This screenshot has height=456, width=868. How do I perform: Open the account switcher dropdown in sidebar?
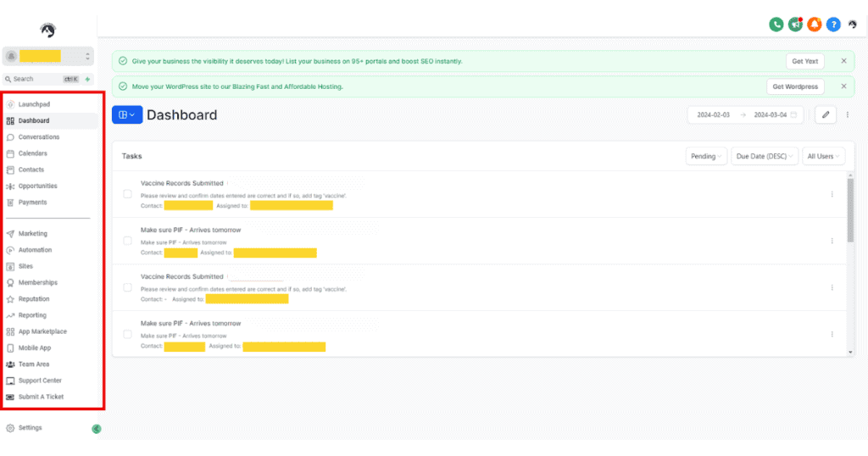point(48,56)
